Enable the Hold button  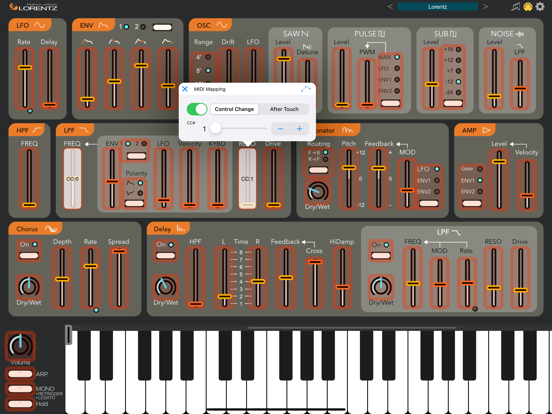click(x=20, y=404)
